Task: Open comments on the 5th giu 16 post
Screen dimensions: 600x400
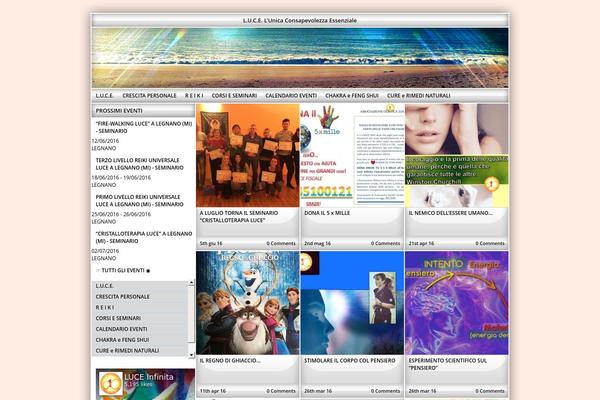Action: (x=281, y=243)
